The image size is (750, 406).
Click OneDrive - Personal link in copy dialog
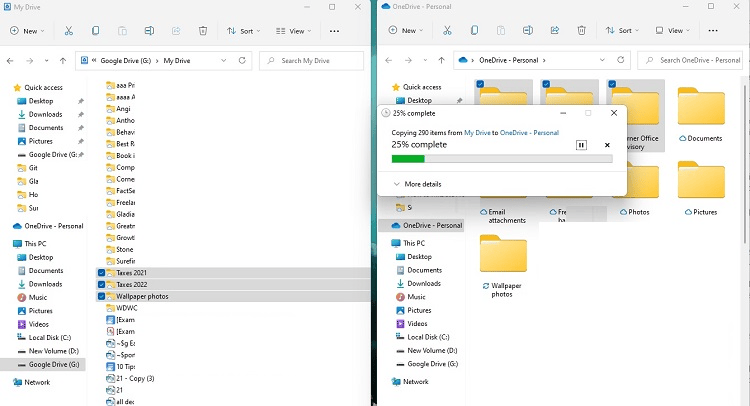coord(529,133)
